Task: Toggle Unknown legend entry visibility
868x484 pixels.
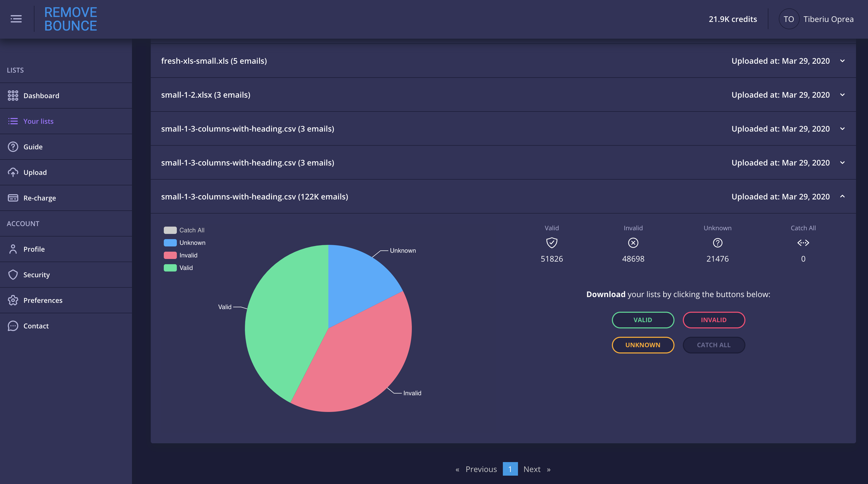Action: point(192,243)
